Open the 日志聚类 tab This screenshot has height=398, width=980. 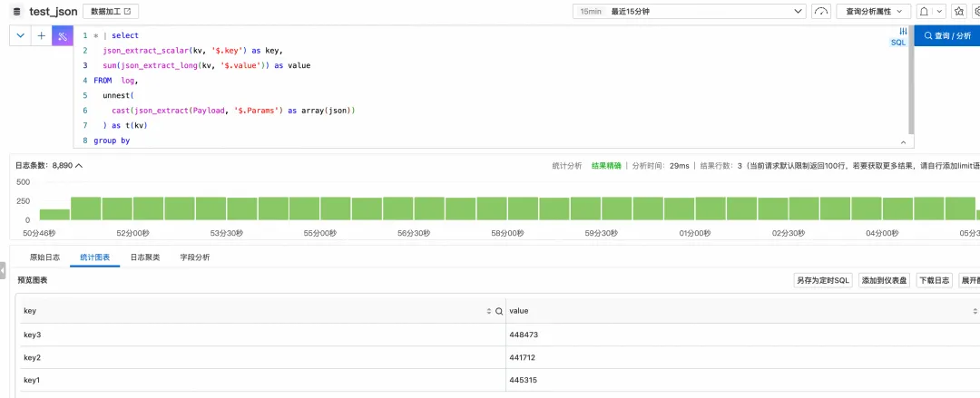pyautogui.click(x=145, y=257)
